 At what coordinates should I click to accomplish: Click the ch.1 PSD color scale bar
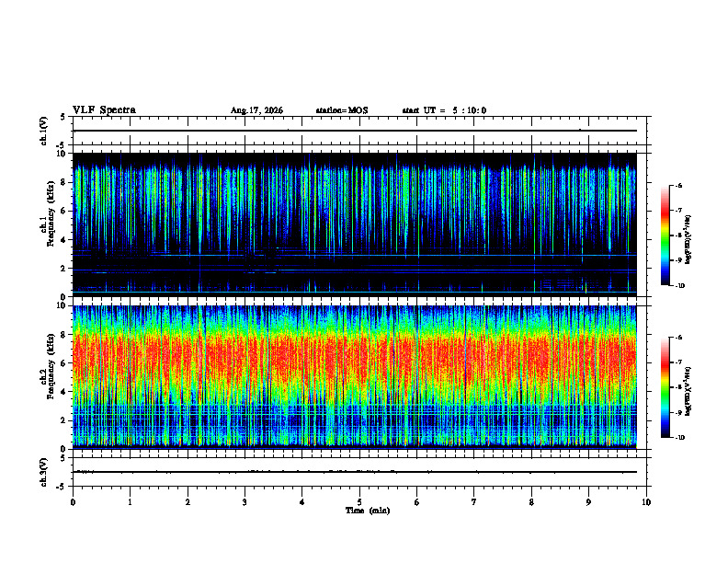pyautogui.click(x=665, y=236)
